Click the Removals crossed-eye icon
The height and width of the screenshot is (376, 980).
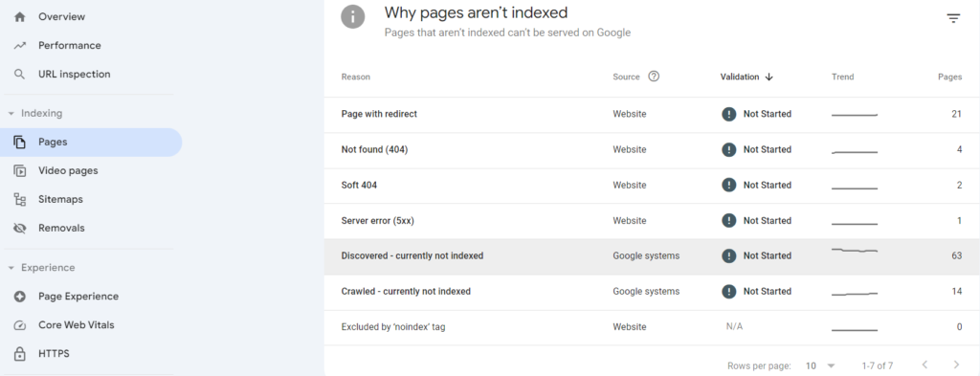[19, 228]
